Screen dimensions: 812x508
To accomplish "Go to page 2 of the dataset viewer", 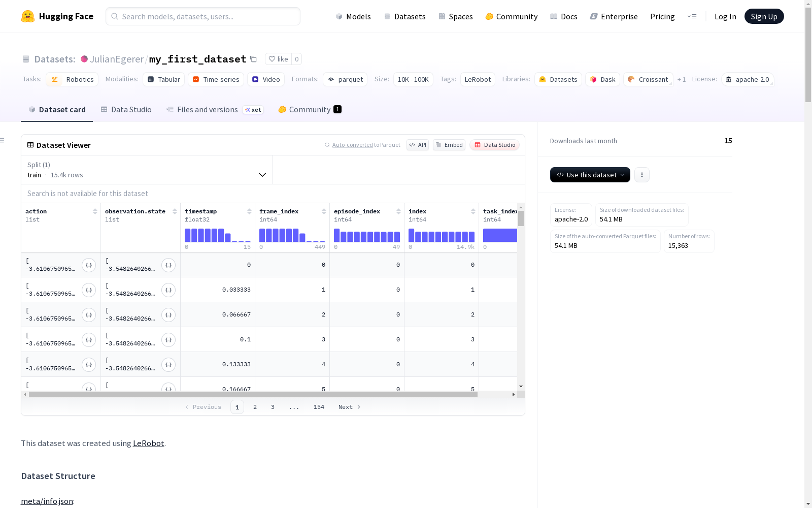I will (x=255, y=407).
